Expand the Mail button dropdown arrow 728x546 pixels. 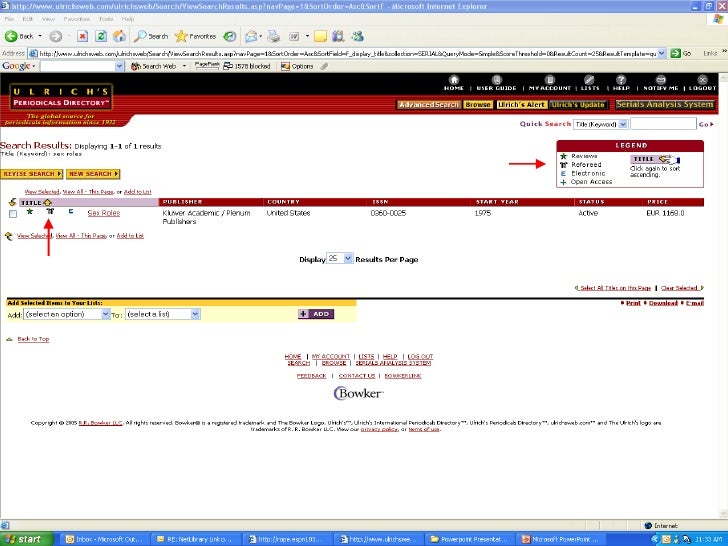pyautogui.click(x=260, y=36)
